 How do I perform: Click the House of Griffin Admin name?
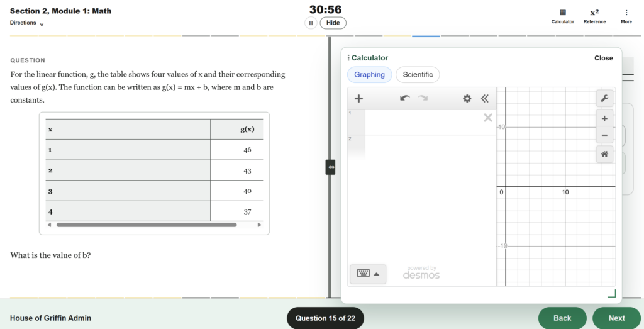[50, 318]
